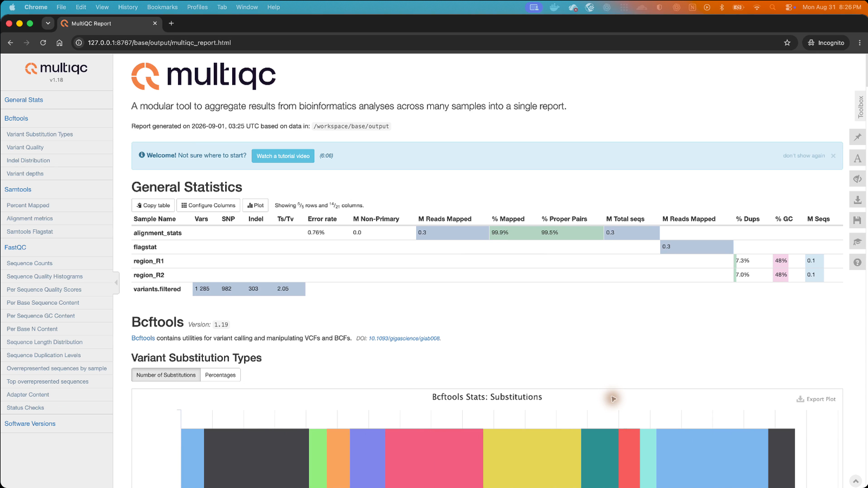
Task: Open the tab search dropdown arrow
Action: tap(48, 23)
